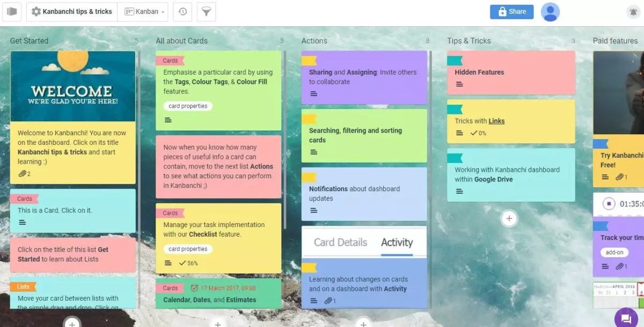Click the Paid features list title

pos(616,41)
